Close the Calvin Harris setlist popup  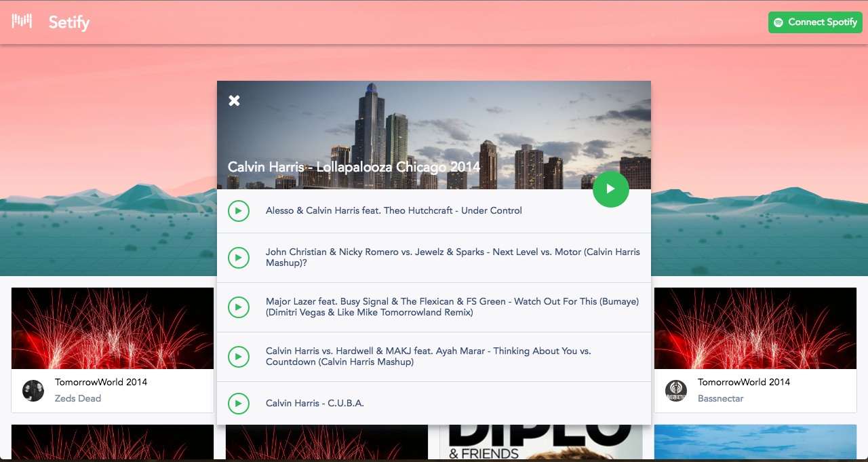(234, 100)
